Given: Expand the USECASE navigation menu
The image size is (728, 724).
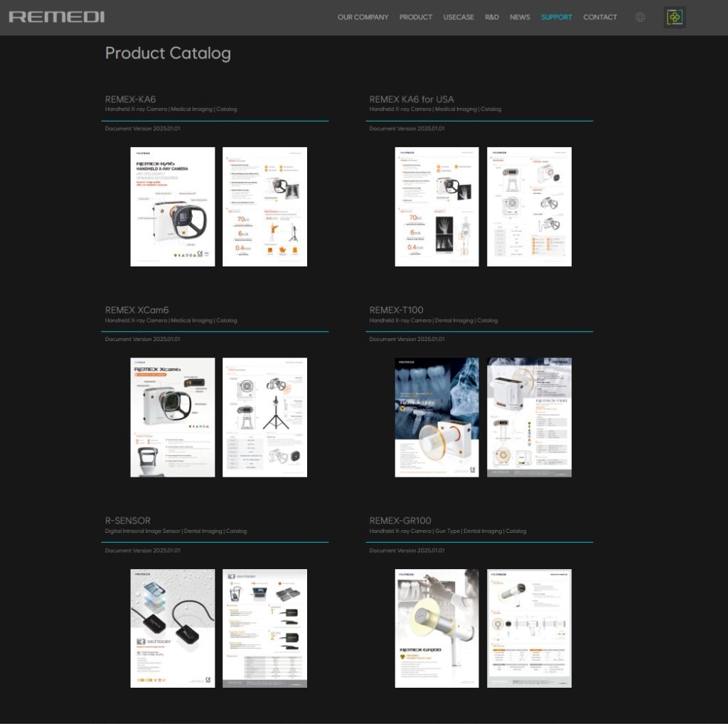Looking at the screenshot, I should 459,17.
